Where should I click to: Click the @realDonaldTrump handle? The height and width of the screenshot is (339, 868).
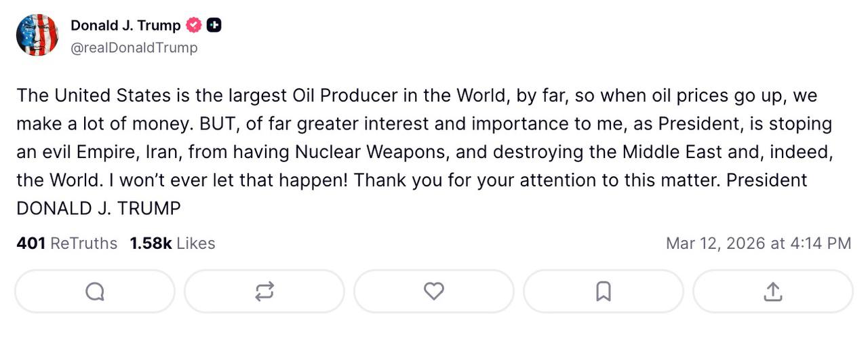click(134, 47)
